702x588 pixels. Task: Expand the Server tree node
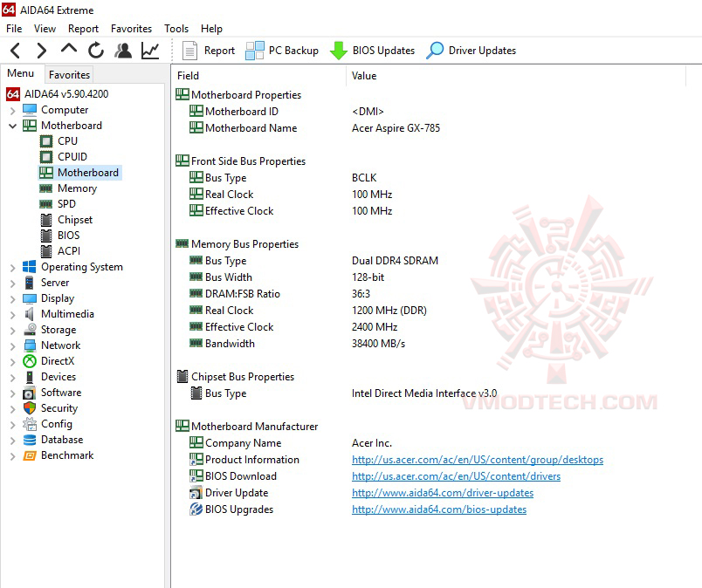[x=12, y=284]
